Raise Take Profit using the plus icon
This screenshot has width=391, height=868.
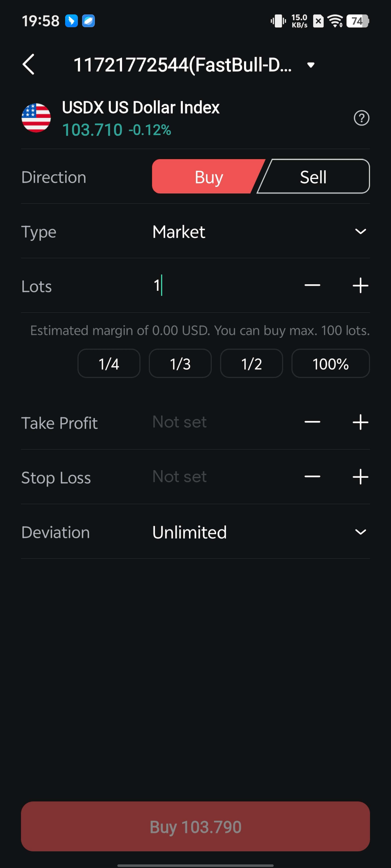coord(360,422)
